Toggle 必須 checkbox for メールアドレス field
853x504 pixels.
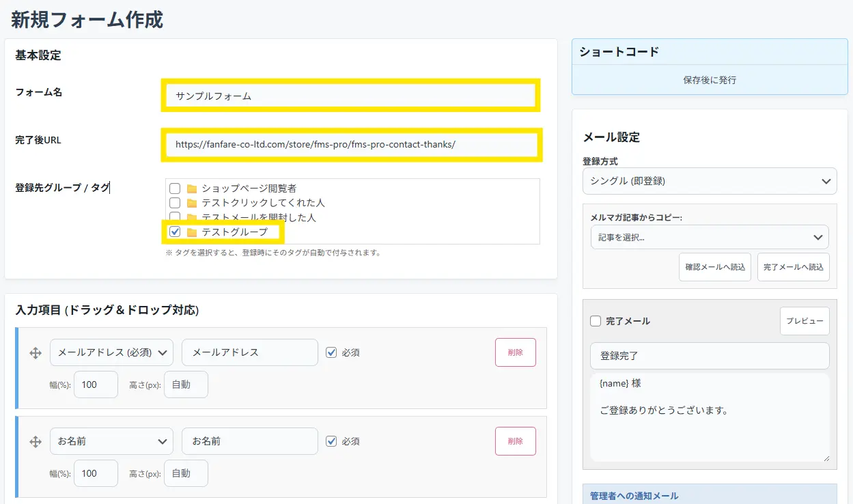pyautogui.click(x=331, y=352)
